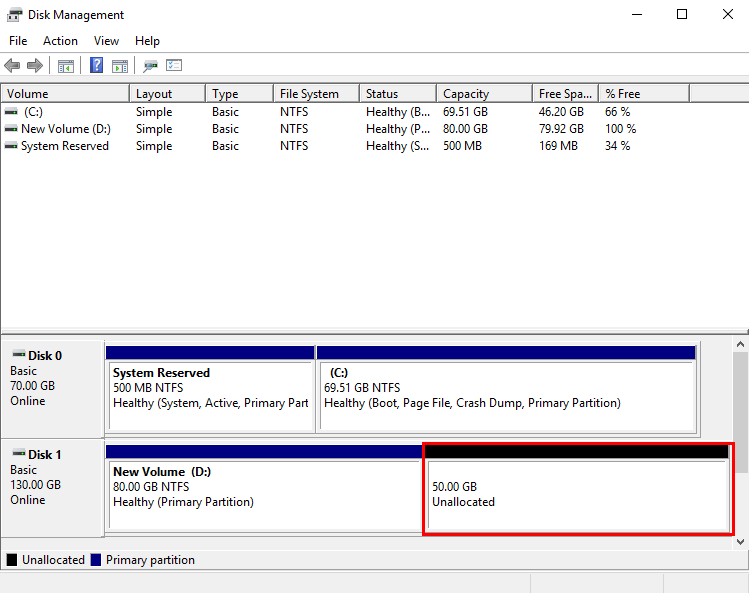This screenshot has width=749, height=593.
Task: Select the (C:) partition block on Disk 0
Action: point(506,389)
